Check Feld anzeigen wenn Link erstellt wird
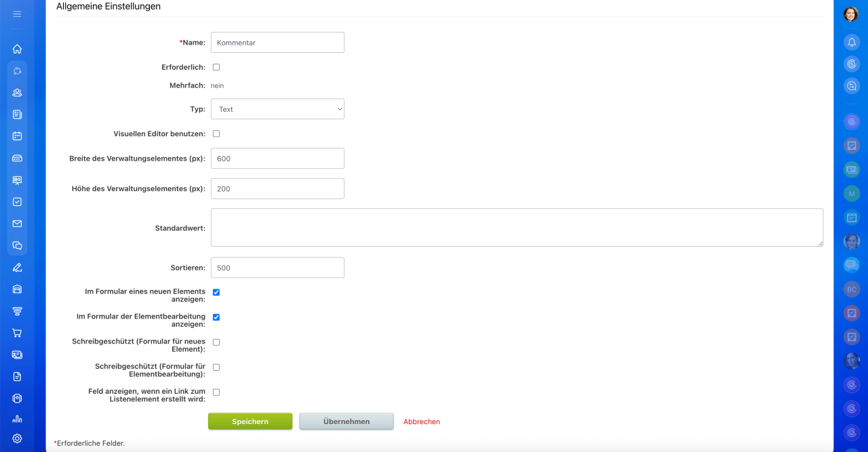 tap(216, 392)
